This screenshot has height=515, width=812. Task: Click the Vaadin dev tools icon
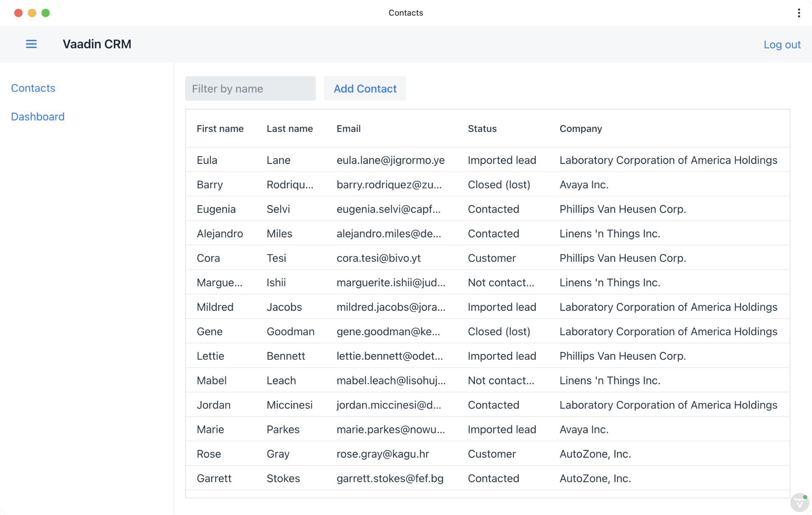(x=799, y=503)
